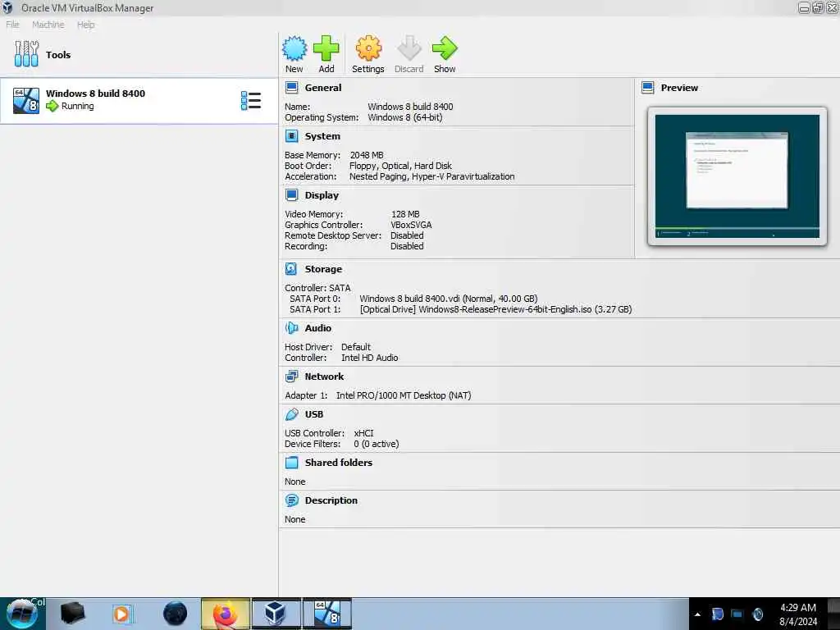Open the media player taskbar icon
Image resolution: width=840 pixels, height=630 pixels.
(122, 614)
